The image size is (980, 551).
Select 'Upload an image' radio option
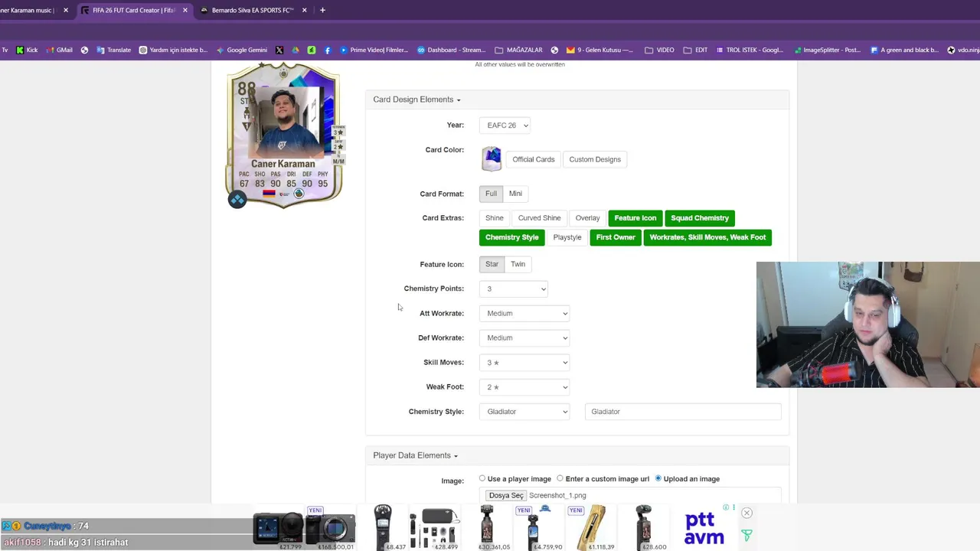tap(658, 478)
